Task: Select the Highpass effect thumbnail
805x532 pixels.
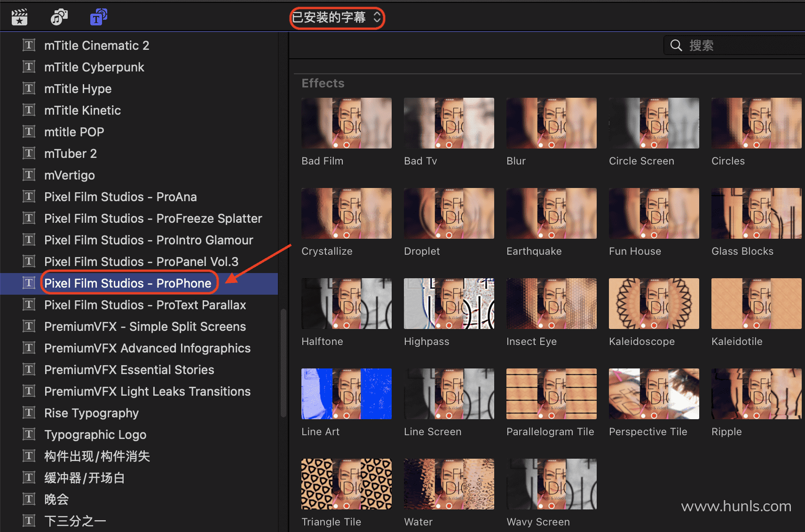Action: tap(449, 304)
